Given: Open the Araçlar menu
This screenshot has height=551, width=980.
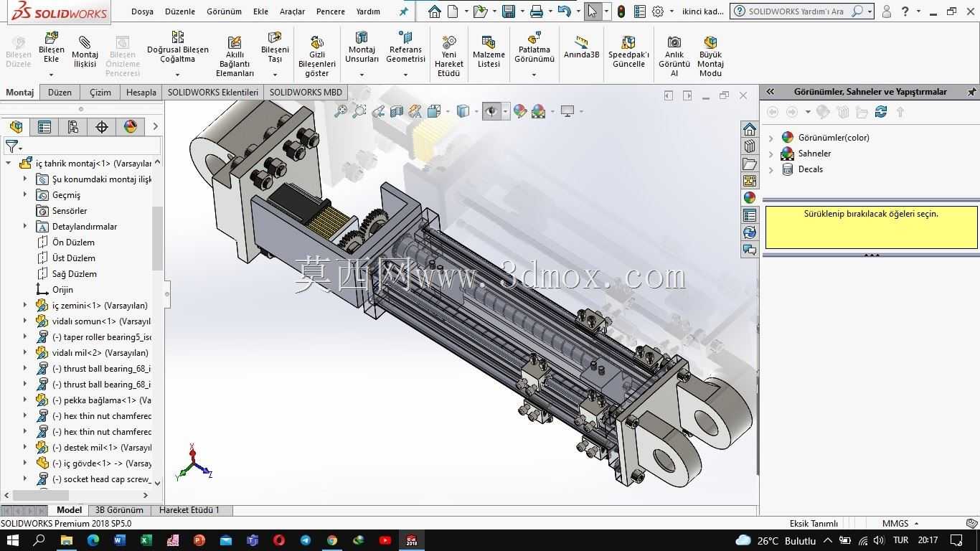Looking at the screenshot, I should point(292,11).
